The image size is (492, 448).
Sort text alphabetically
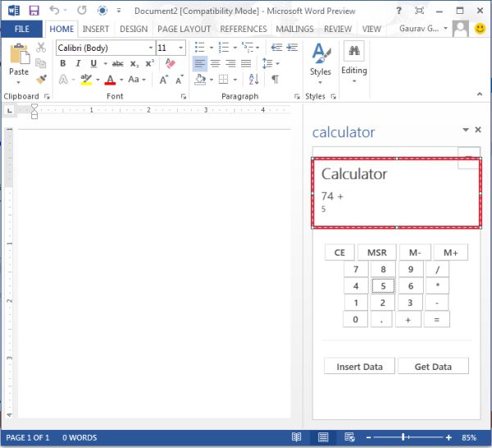(x=253, y=79)
